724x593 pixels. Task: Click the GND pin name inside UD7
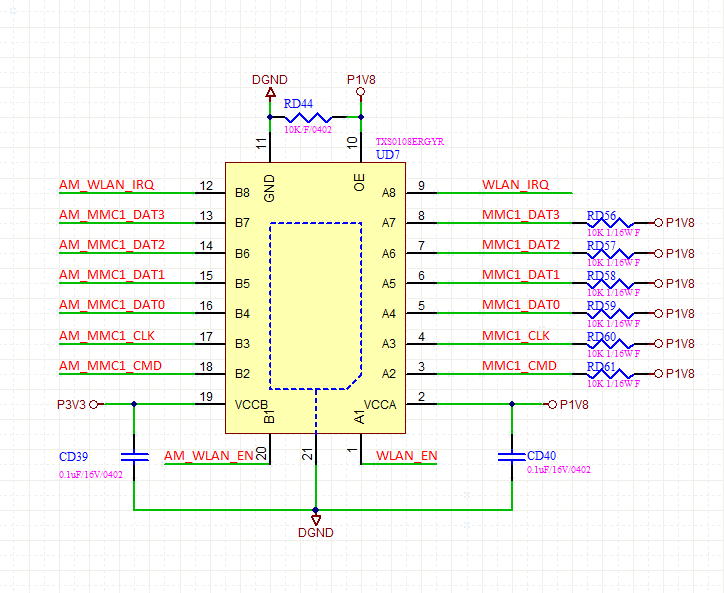pos(269,188)
